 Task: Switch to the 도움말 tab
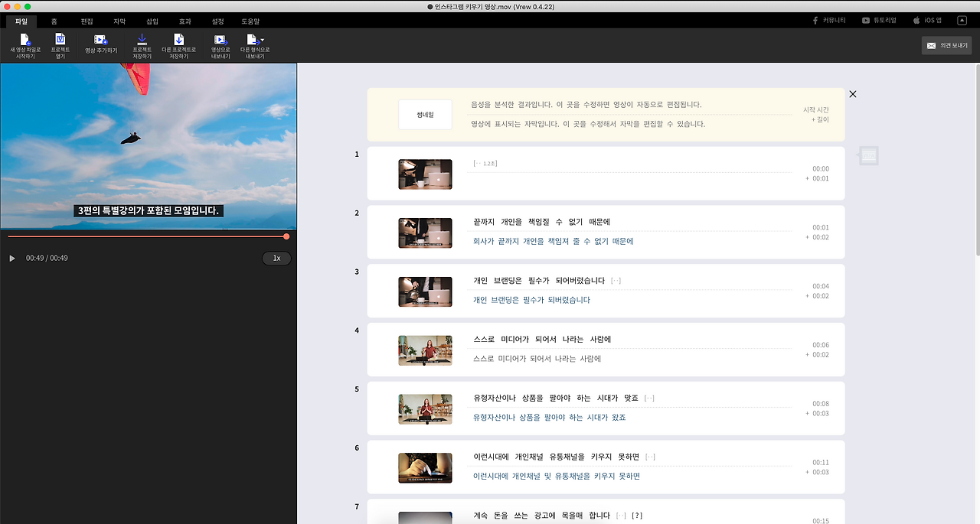[x=250, y=21]
